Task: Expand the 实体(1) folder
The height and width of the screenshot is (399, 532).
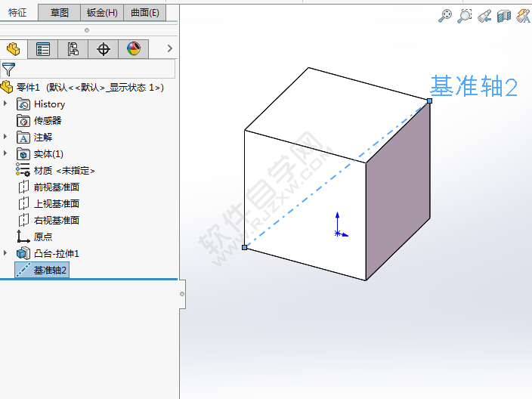Action: [x=5, y=153]
